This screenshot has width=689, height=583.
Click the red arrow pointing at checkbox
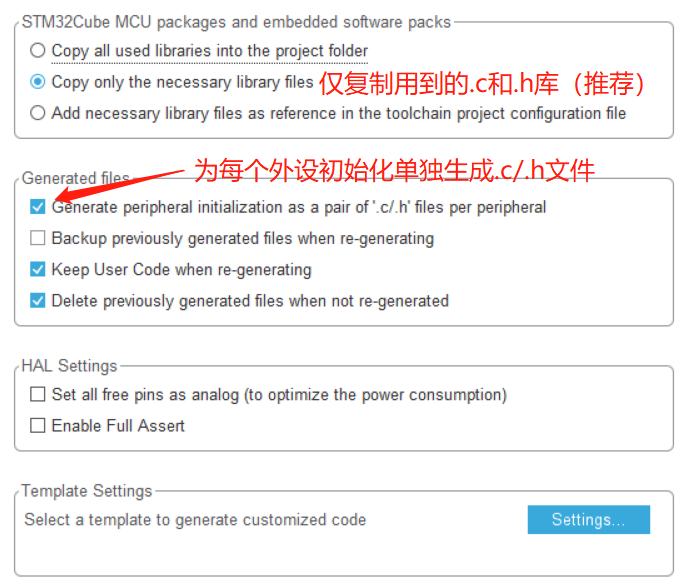119,186
